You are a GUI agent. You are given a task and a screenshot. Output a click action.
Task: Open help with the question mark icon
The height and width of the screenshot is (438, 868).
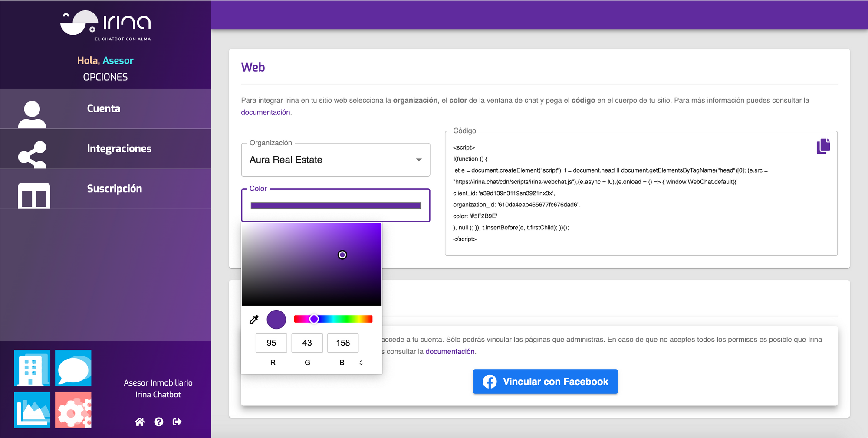(159, 422)
